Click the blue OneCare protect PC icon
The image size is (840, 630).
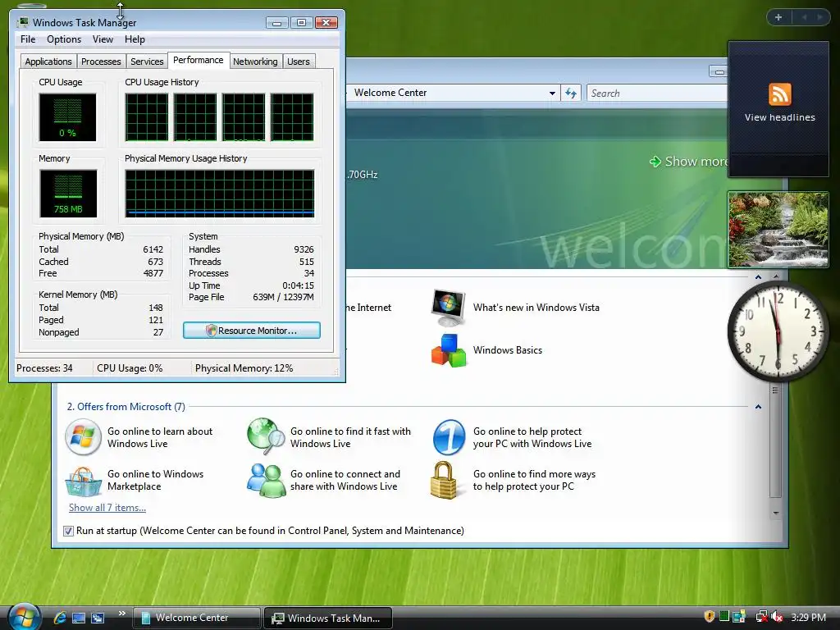click(x=449, y=437)
